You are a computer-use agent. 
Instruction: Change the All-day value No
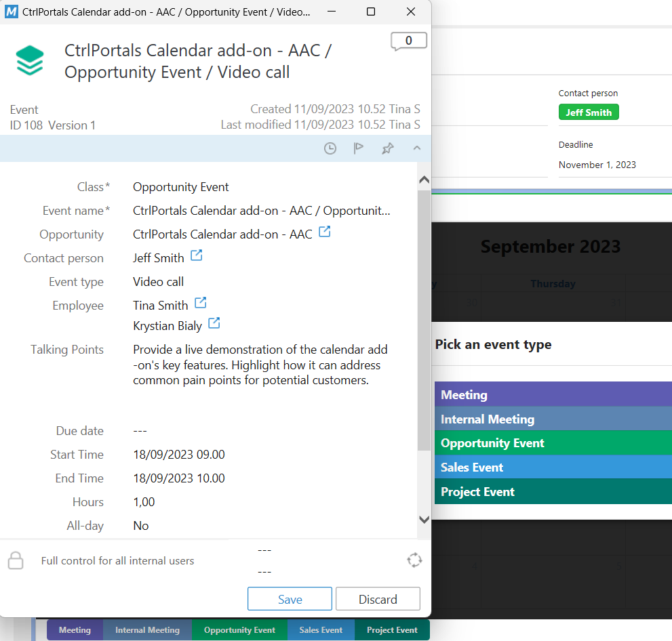coord(140,526)
